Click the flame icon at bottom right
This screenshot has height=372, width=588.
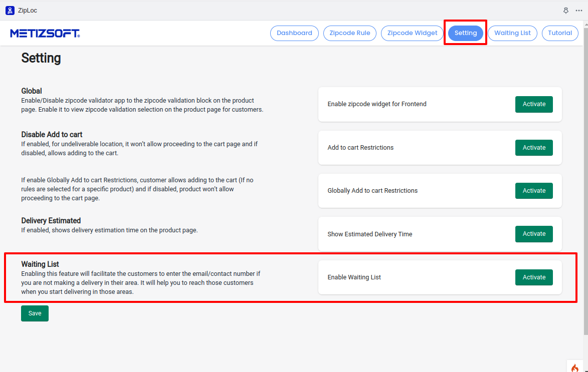tap(574, 367)
